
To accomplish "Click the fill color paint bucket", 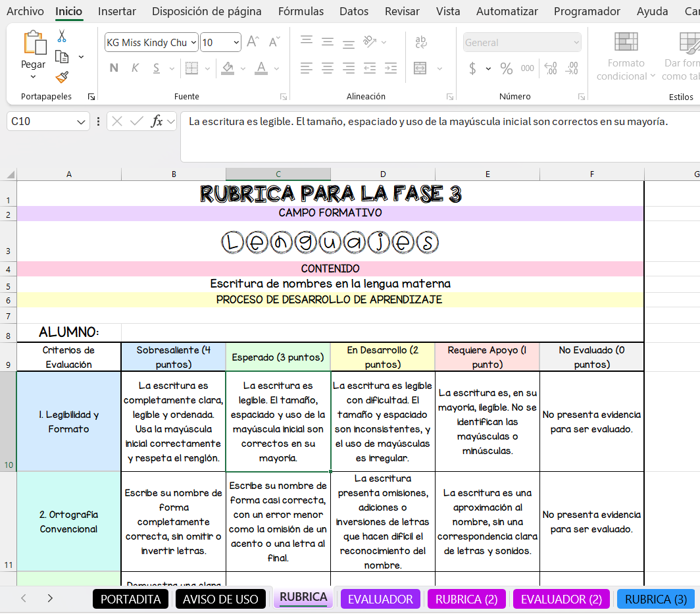I will click(228, 68).
